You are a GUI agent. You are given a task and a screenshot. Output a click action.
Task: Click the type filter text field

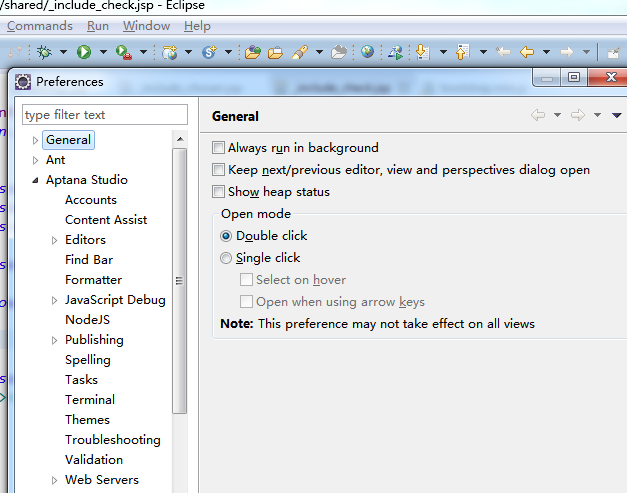(105, 115)
